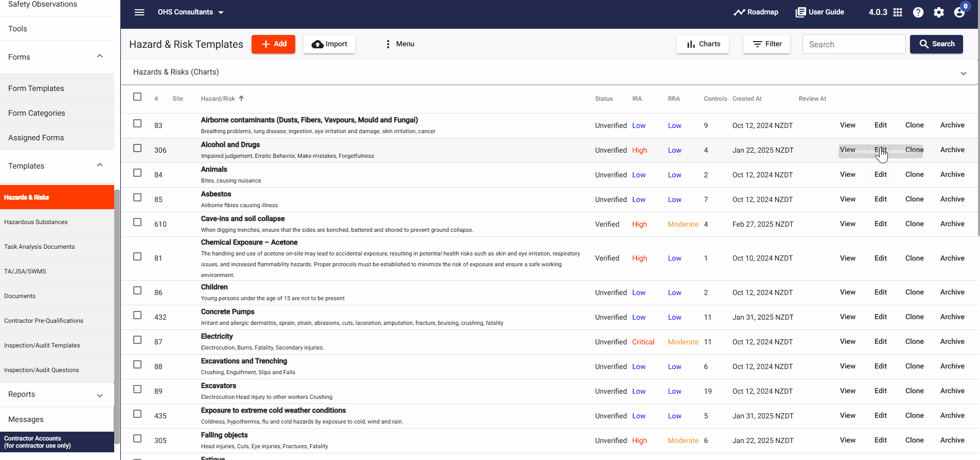Open Form Templates in the sidebar
This screenshot has height=460, width=980.
(x=57, y=88)
